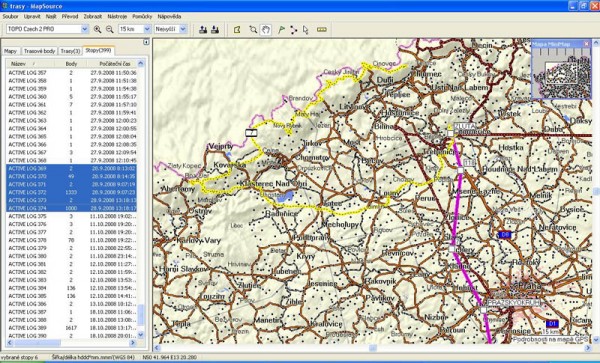Open the Zobrazit menu

93,16
